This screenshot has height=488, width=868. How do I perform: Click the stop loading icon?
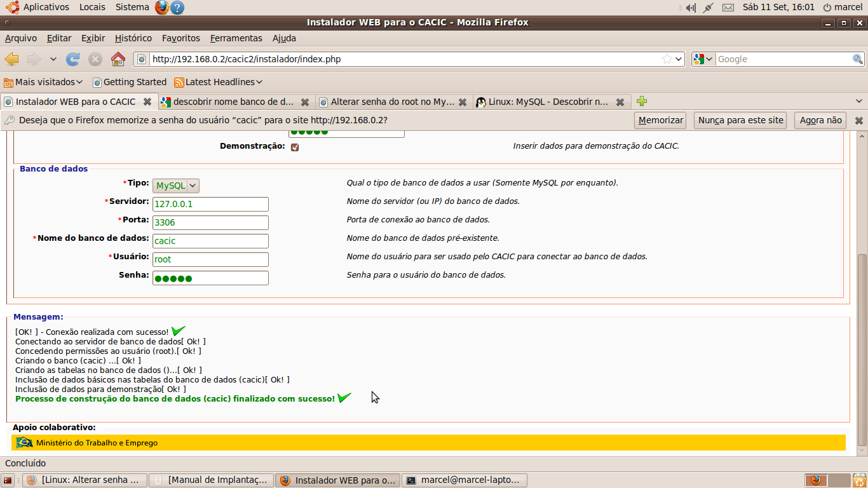tap(95, 59)
